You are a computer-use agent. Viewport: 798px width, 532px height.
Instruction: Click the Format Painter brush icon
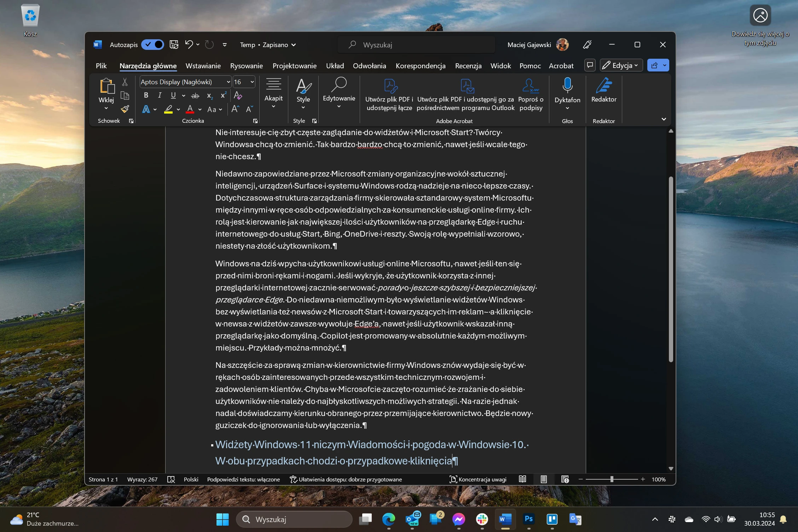[x=125, y=109]
